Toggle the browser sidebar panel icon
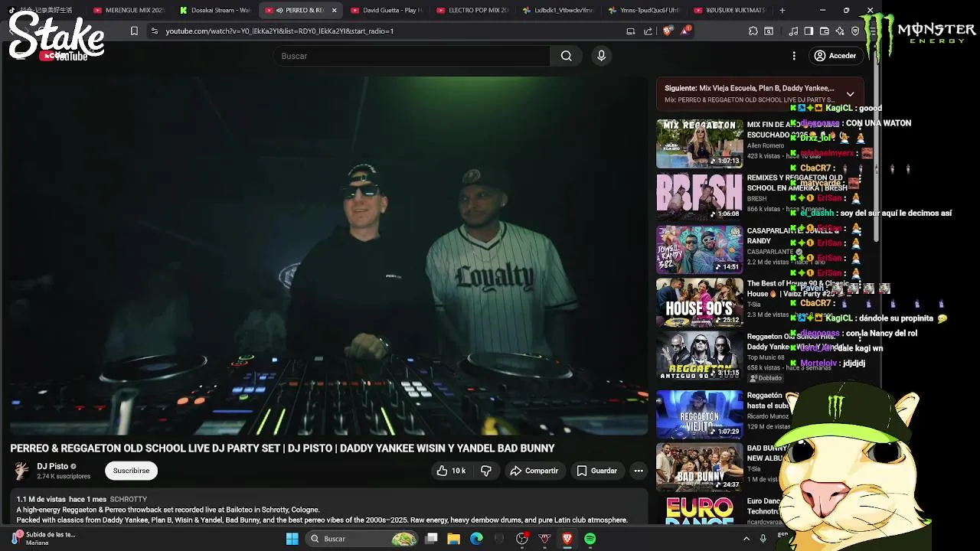The image size is (980, 551). 808,31
